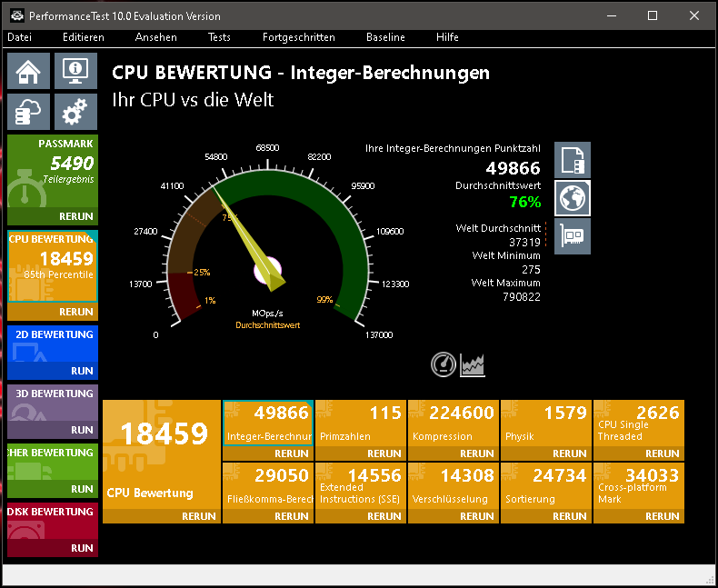Open the Ansehen menu
This screenshot has width=718, height=588.
click(155, 37)
